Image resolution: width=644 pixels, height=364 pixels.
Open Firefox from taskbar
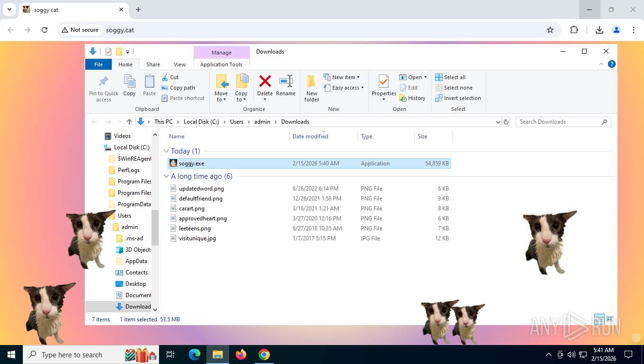tap(241, 355)
